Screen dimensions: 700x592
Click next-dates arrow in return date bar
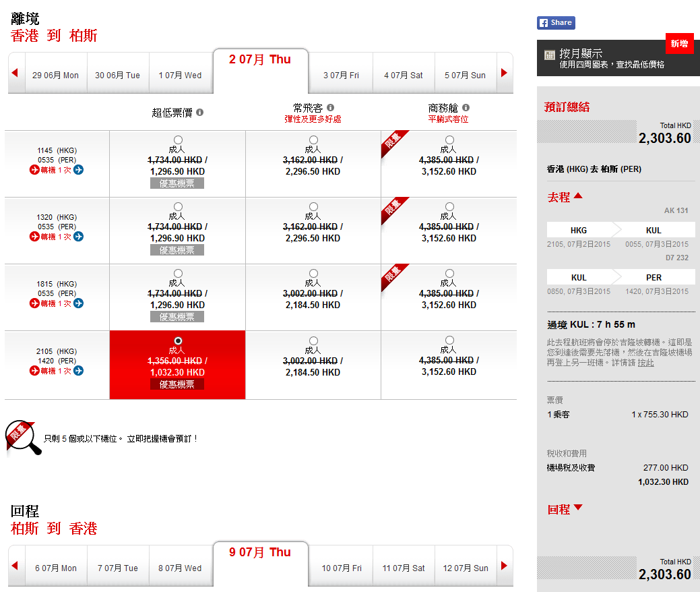coord(504,566)
